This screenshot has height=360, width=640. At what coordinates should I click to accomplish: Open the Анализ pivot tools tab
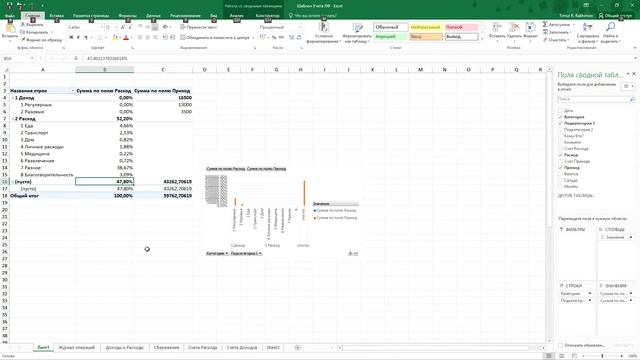[237, 16]
